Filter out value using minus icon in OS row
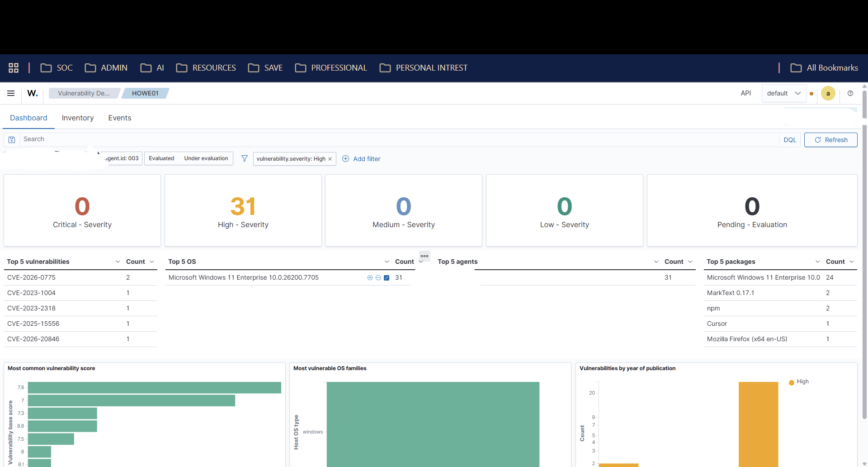Screen dimensions: 868x467 [x=378, y=278]
